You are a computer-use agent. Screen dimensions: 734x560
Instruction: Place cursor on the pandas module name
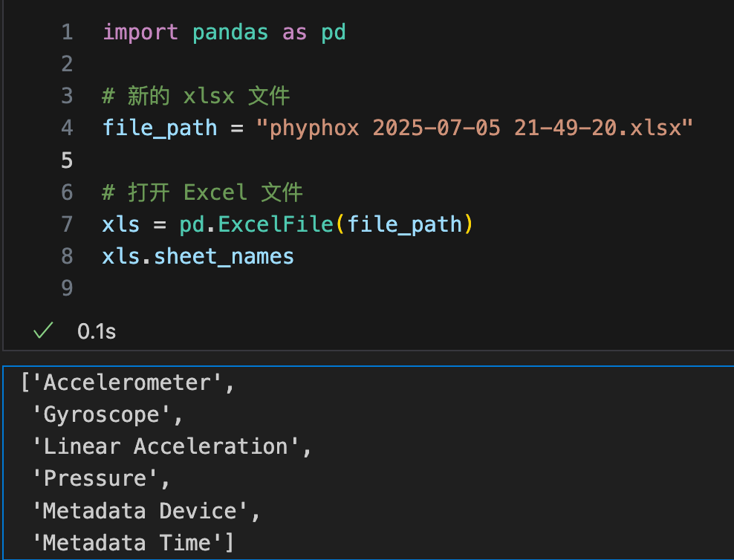230,33
